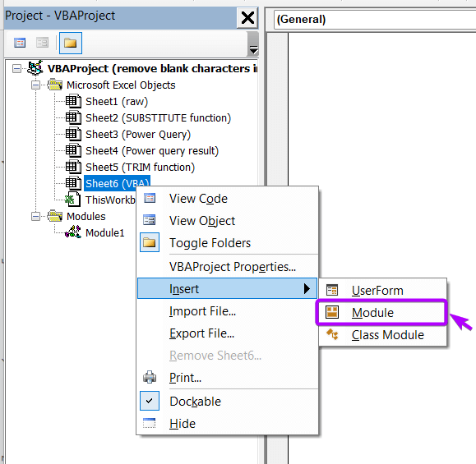Image resolution: width=476 pixels, height=464 pixels.
Task: Open VBAProject Properties... from the context menu
Action: click(x=233, y=267)
